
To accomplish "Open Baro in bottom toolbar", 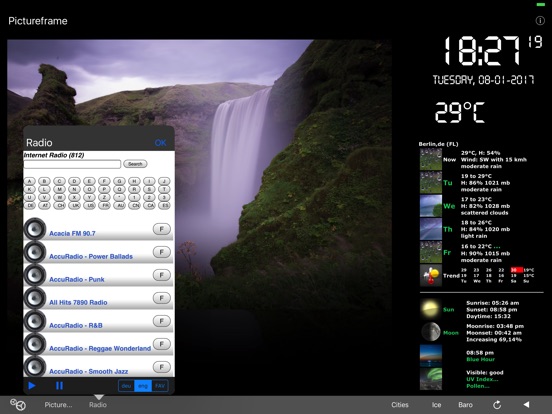I will click(x=465, y=405).
